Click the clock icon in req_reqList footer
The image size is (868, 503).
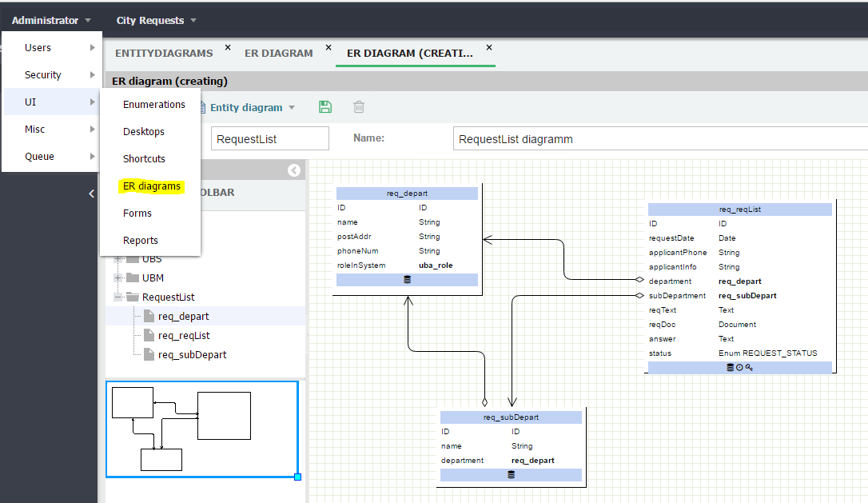[739, 367]
